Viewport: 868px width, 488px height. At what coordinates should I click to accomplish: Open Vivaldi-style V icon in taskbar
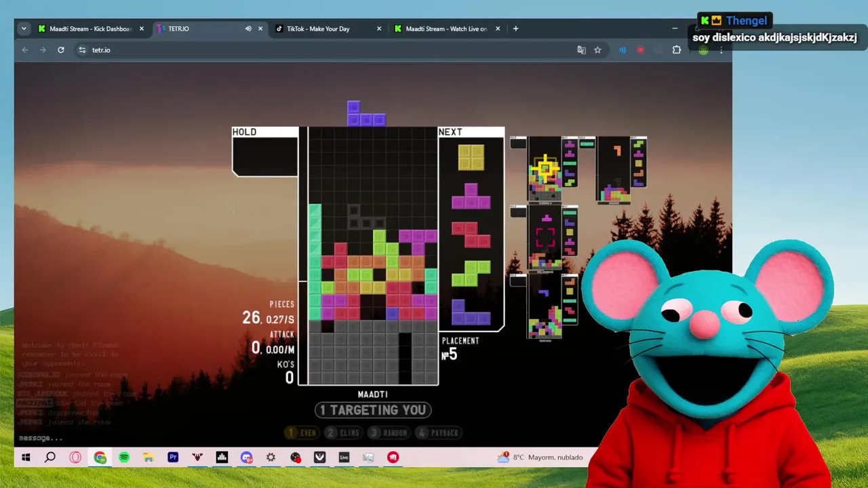point(319,457)
